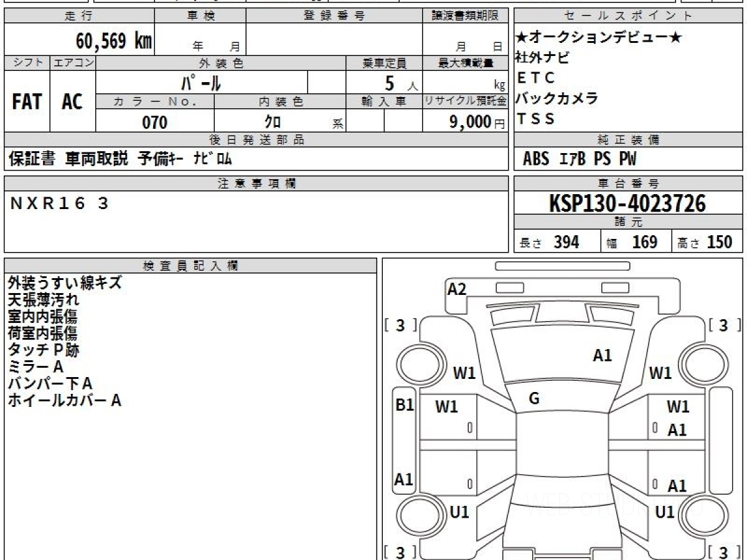Image resolution: width=747 pixels, height=560 pixels.
Task: Select PW in the equipment row
Action: (x=628, y=159)
